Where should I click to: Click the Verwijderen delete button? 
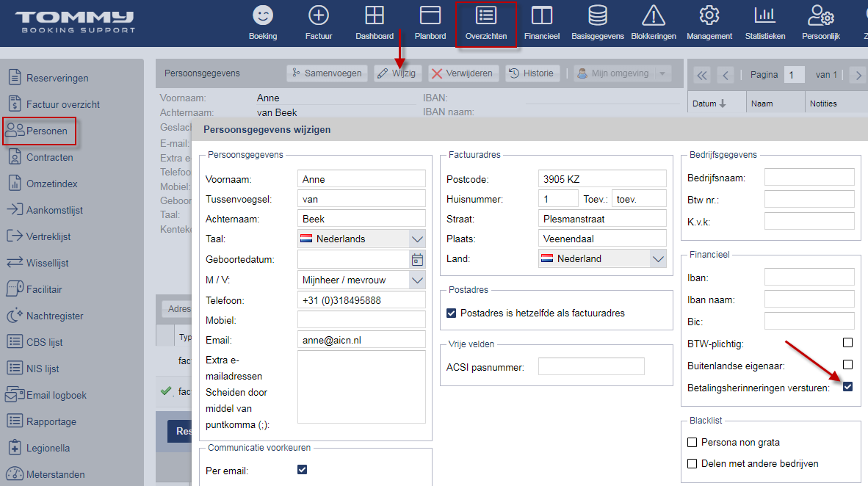click(462, 73)
